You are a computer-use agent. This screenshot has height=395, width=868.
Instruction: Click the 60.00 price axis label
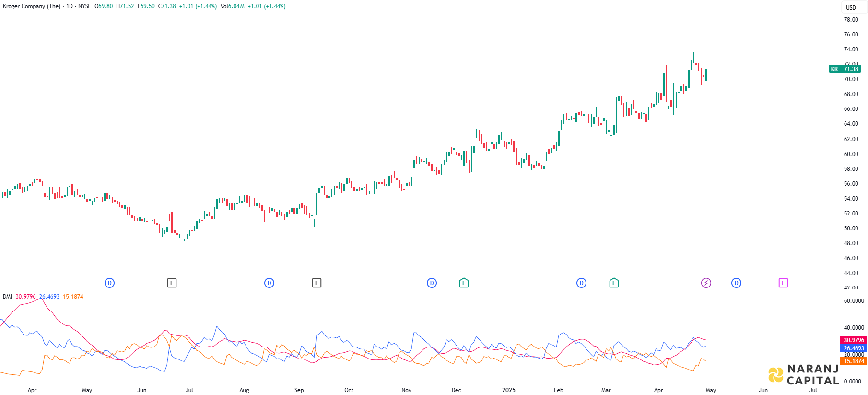click(x=851, y=154)
